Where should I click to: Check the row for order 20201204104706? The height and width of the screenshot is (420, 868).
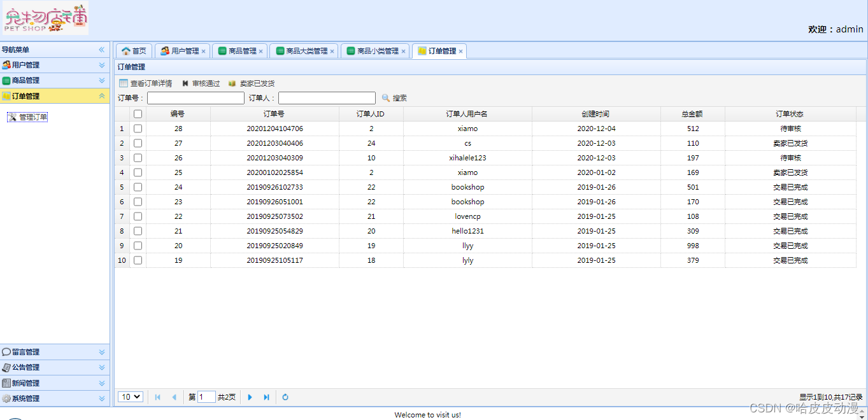138,129
